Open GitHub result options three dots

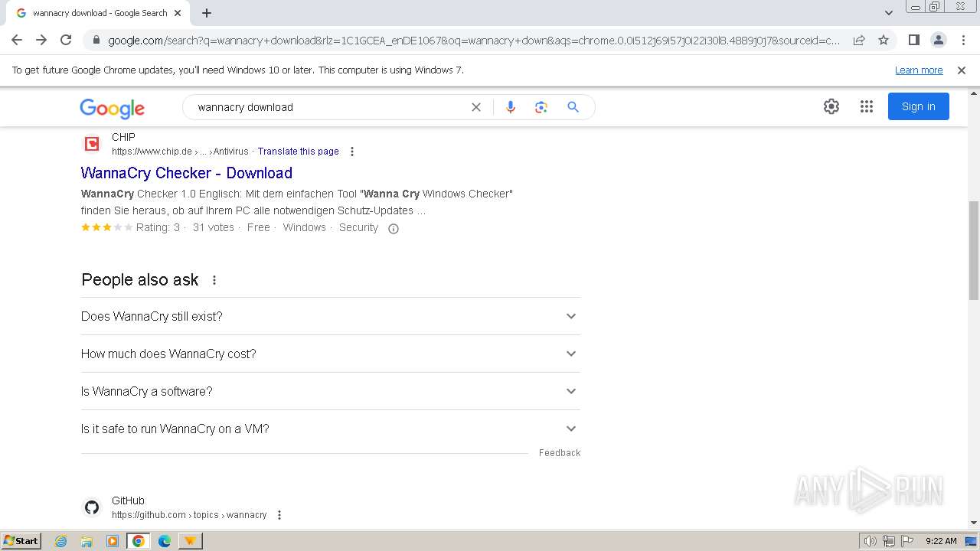279,515
